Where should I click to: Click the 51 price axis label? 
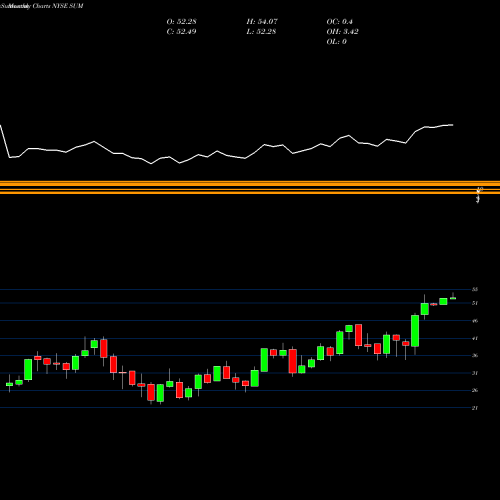coord(475,303)
